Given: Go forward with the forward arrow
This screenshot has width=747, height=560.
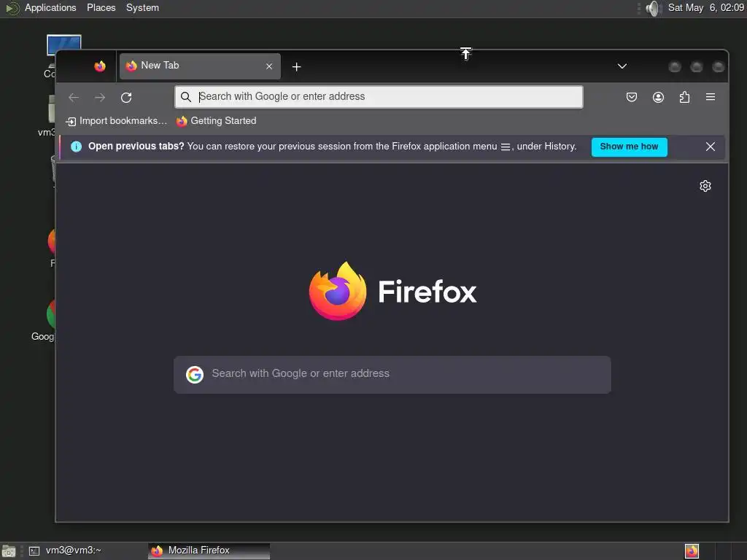Looking at the screenshot, I should (x=100, y=98).
